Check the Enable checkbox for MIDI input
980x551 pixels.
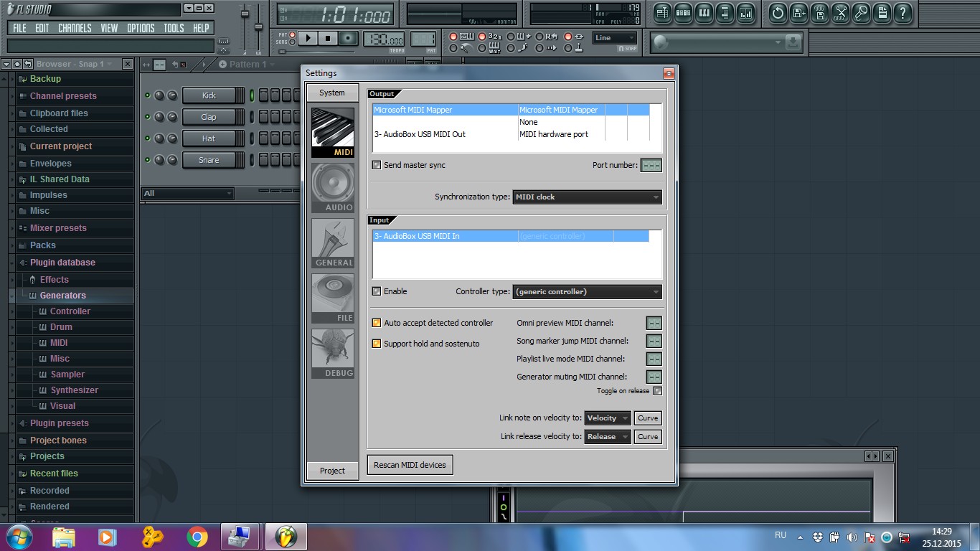tap(377, 291)
